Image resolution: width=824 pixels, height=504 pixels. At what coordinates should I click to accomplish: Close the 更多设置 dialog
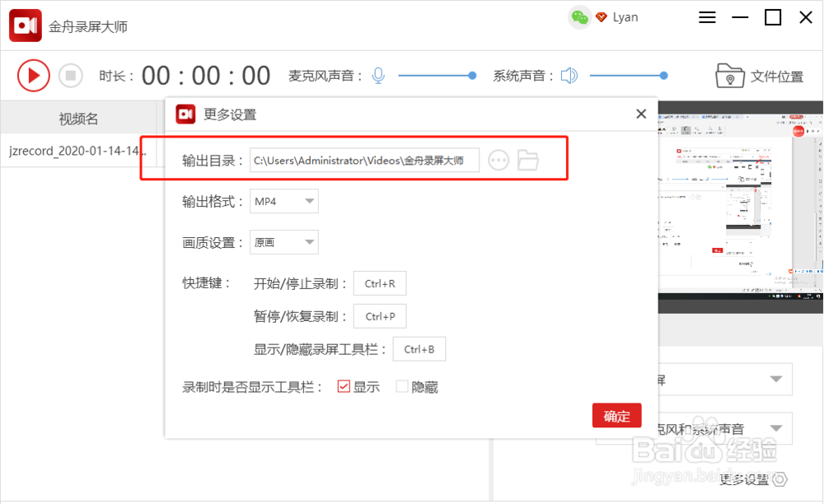coord(641,114)
